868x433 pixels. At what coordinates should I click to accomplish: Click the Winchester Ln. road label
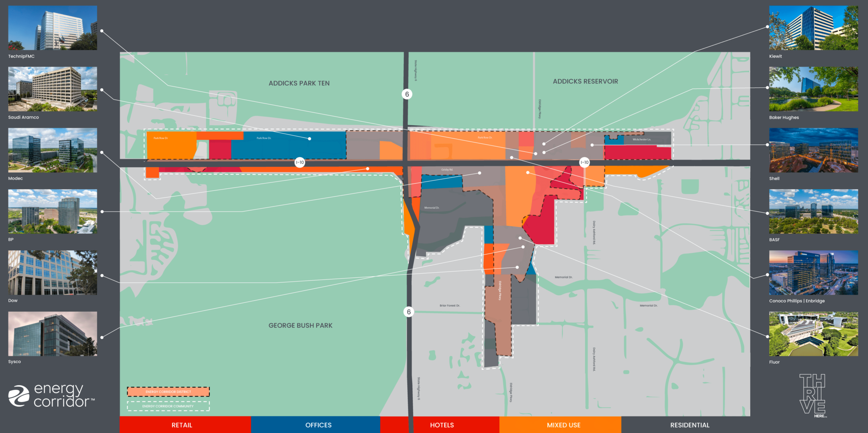(x=642, y=139)
